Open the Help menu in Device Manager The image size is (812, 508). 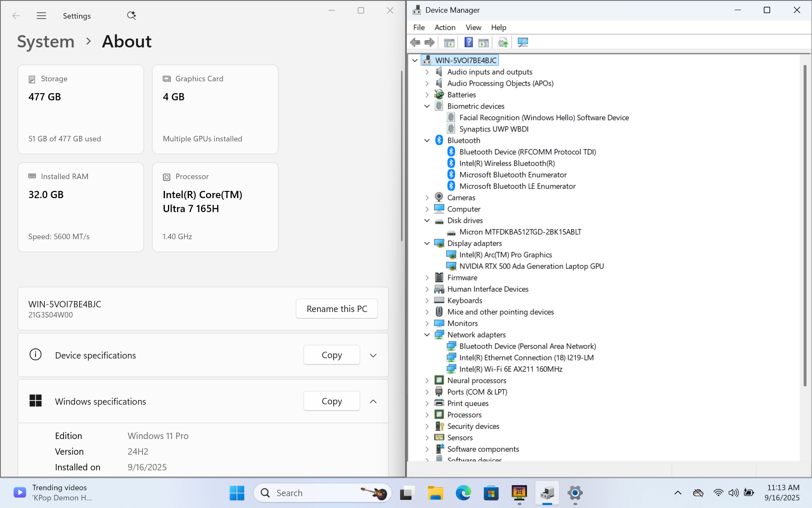click(x=499, y=28)
